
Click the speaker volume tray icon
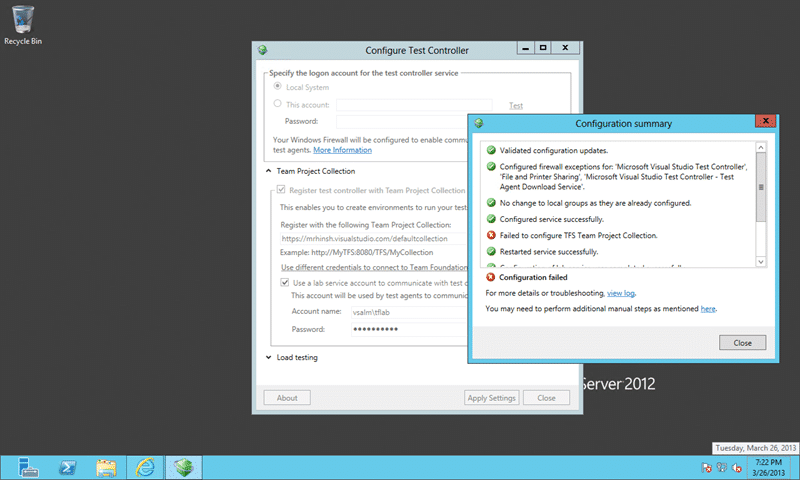(x=737, y=467)
